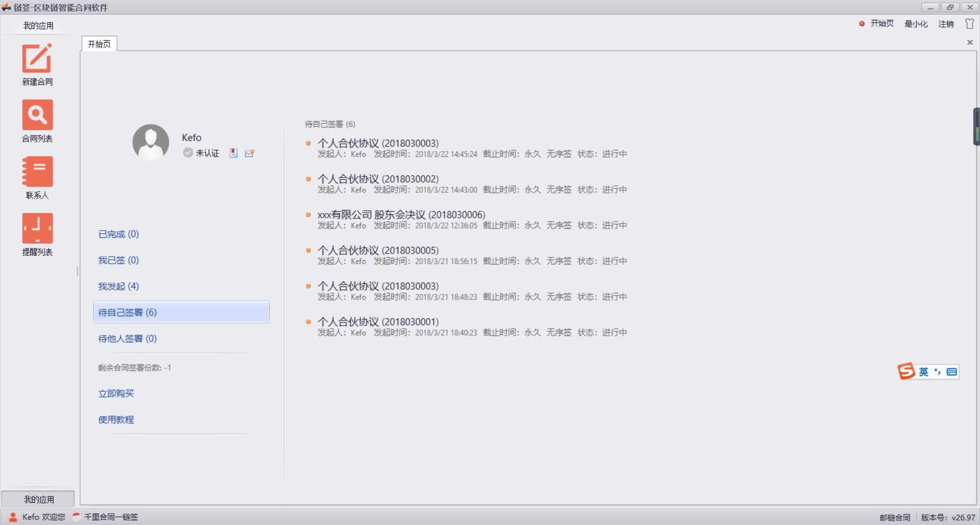The height and width of the screenshot is (525, 980).
Task: Toggle Sogou punctuation mode icon
Action: tap(937, 372)
